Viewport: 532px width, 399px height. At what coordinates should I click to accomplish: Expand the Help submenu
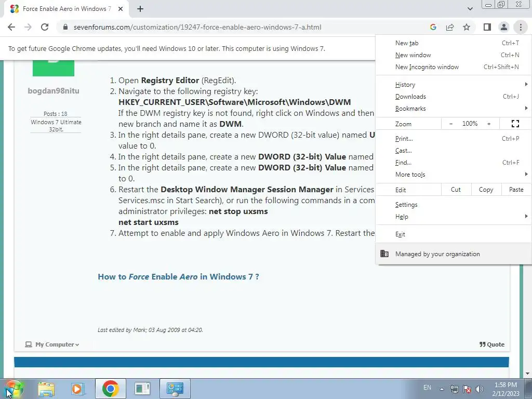(x=454, y=217)
